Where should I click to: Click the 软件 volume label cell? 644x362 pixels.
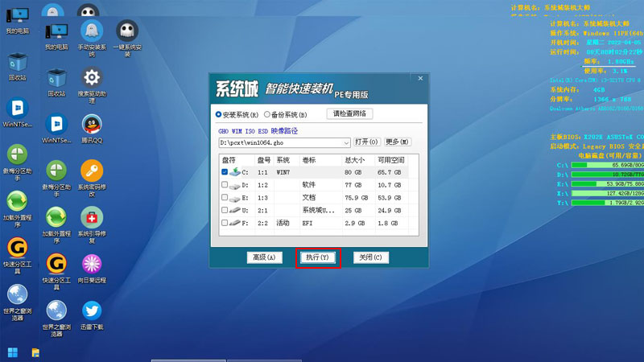pos(309,185)
